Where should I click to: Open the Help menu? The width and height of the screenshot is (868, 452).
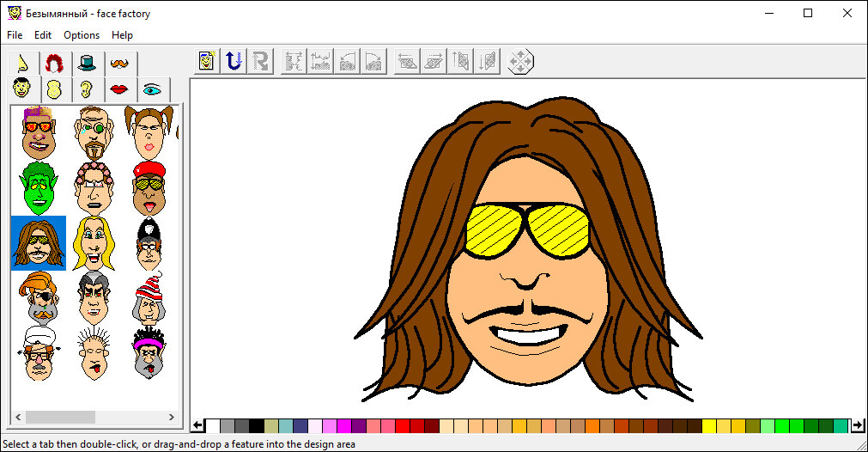pos(122,35)
